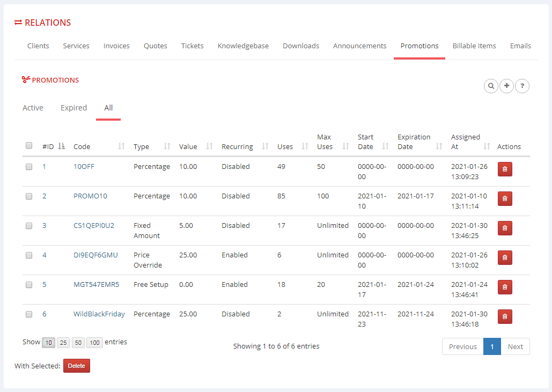The image size is (552, 392).
Task: Show 100 entries per page
Action: (94, 343)
